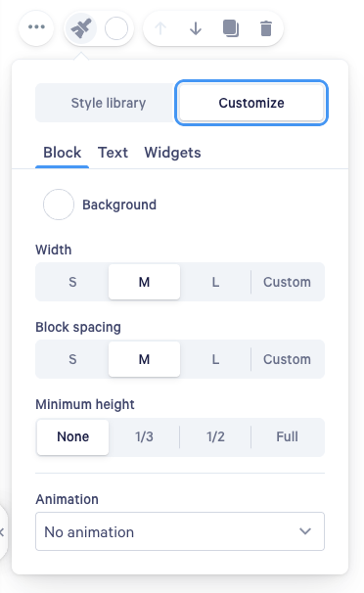The height and width of the screenshot is (593, 364).
Task: Open the Widgets tab
Action: [172, 153]
